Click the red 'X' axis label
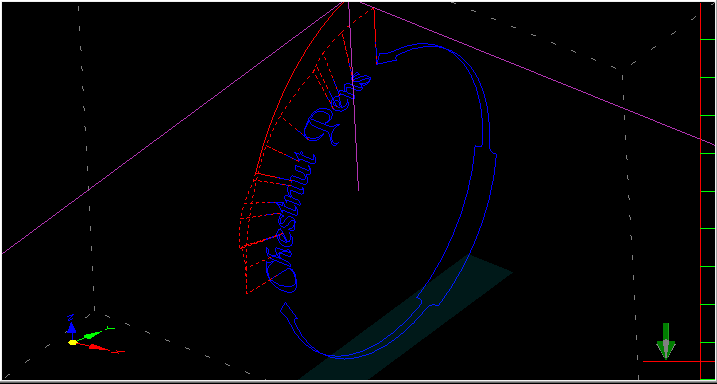The height and width of the screenshot is (384, 717). (x=118, y=352)
